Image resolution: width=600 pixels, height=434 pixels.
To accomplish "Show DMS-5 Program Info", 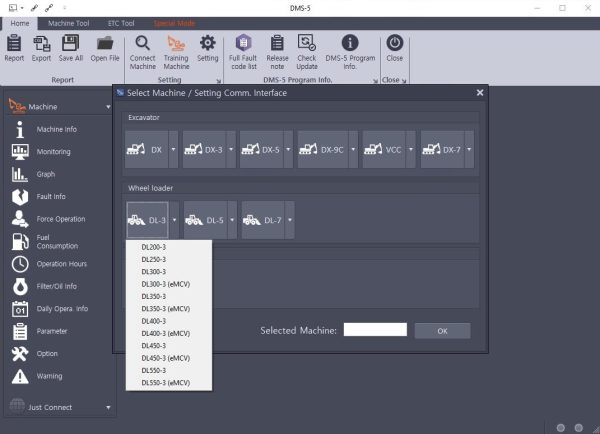I will point(350,52).
